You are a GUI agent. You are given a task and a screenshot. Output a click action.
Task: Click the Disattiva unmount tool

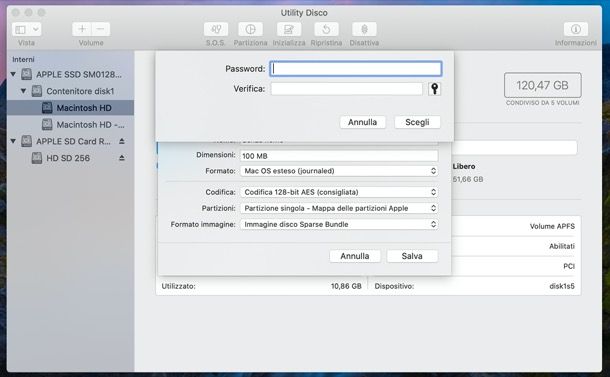(364, 29)
